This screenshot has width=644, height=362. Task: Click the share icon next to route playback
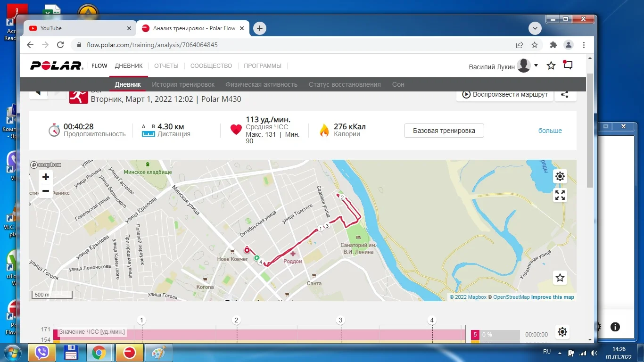(565, 94)
